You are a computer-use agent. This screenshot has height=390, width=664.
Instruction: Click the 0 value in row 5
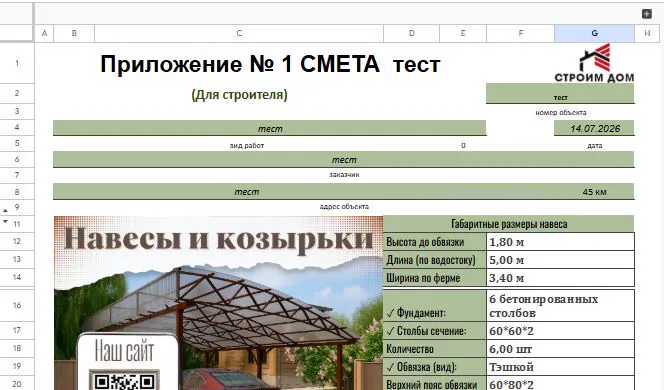(463, 146)
